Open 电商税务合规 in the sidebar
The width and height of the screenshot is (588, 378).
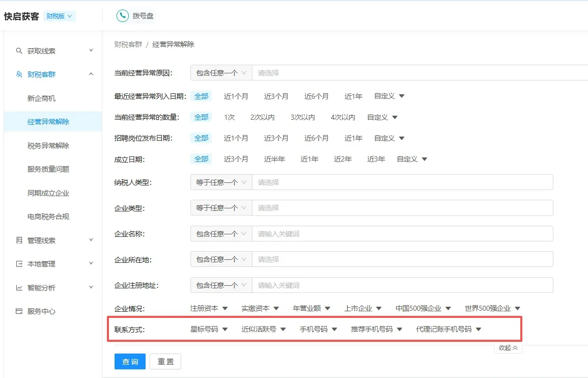[x=48, y=217]
